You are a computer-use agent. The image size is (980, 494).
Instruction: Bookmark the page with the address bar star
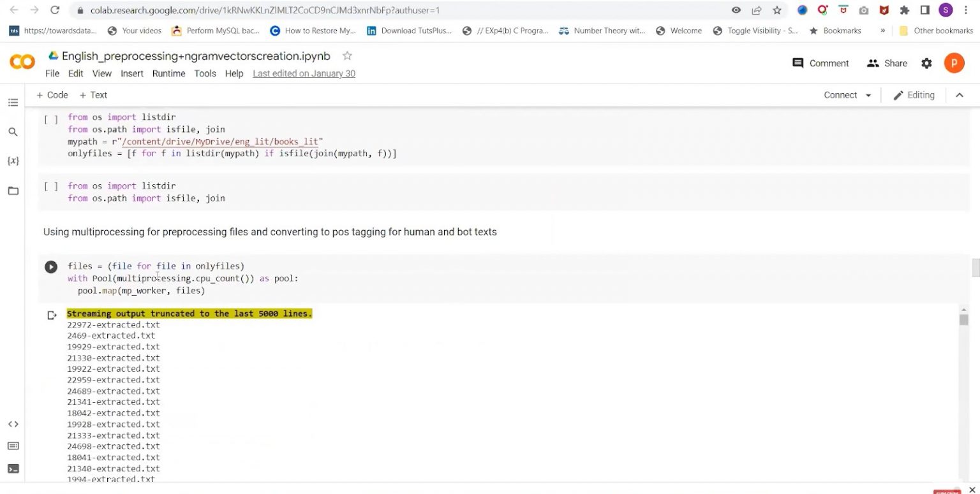point(776,10)
